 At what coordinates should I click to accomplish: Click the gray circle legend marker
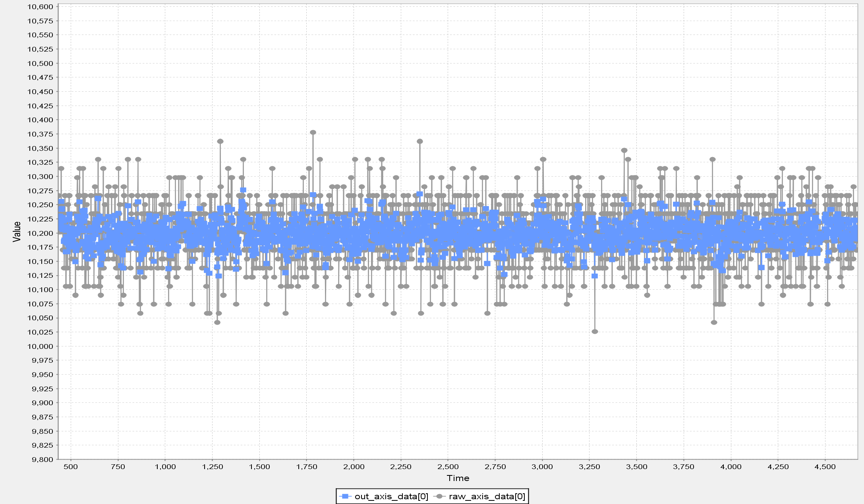pos(439,496)
